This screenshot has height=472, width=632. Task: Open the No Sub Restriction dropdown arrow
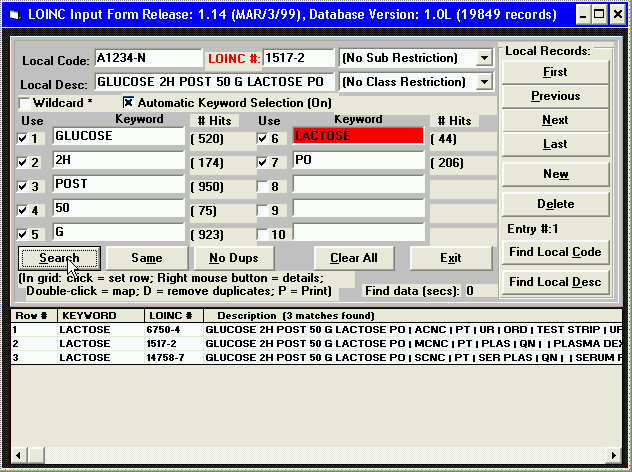pos(484,58)
